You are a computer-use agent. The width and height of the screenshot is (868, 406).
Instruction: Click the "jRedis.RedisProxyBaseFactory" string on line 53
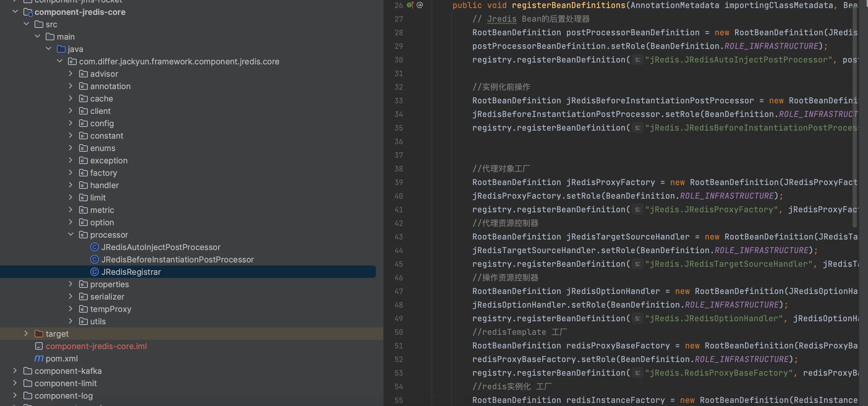(719, 373)
